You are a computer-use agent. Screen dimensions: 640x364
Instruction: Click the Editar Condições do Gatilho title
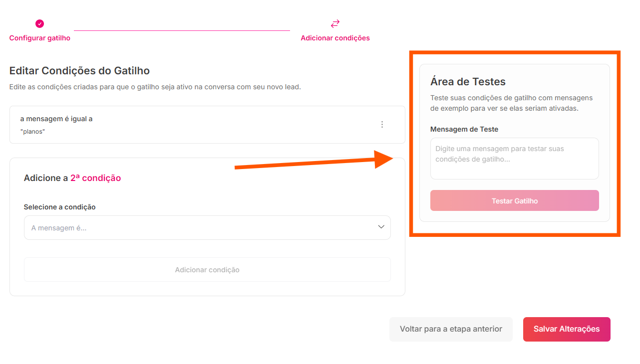pos(79,70)
